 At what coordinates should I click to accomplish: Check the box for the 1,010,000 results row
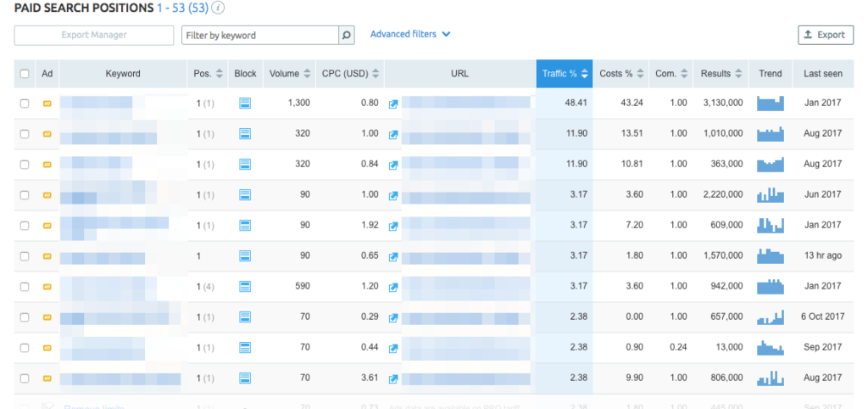(25, 133)
